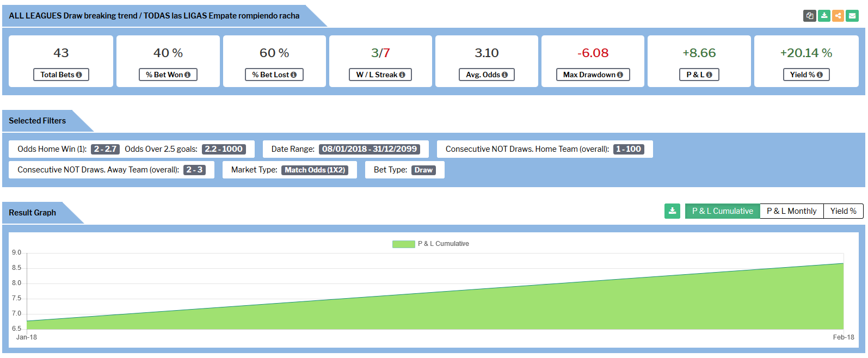The width and height of the screenshot is (868, 358).
Task: Click the Draw bet type badge
Action: [423, 170]
